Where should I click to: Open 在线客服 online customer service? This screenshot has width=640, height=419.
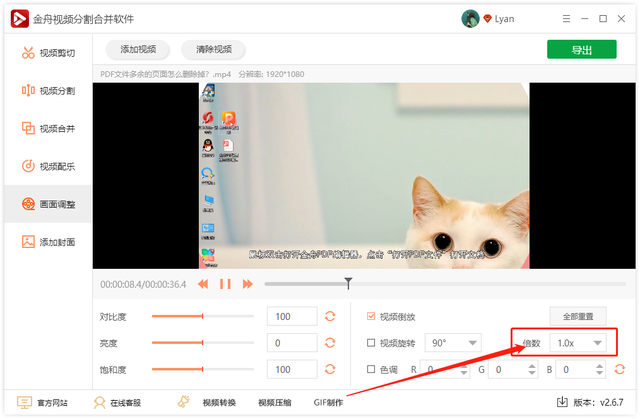tap(125, 403)
